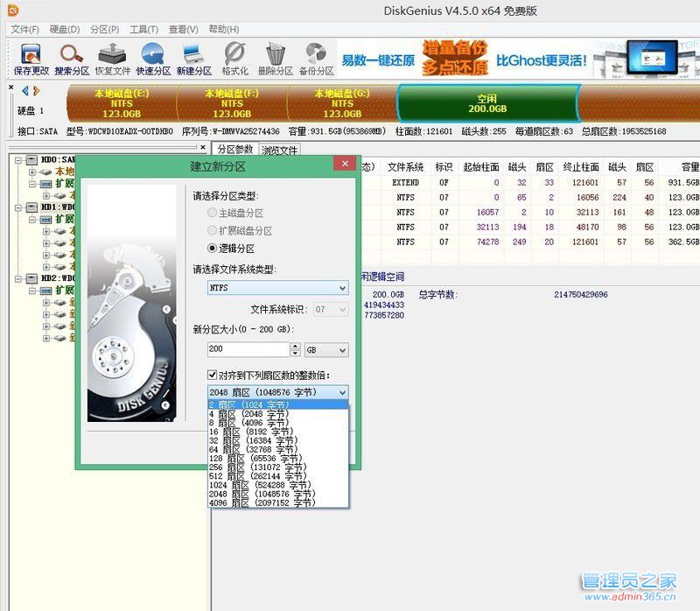Switch to the 分区参数 tab
The width and height of the screenshot is (700, 611).
coord(235,149)
